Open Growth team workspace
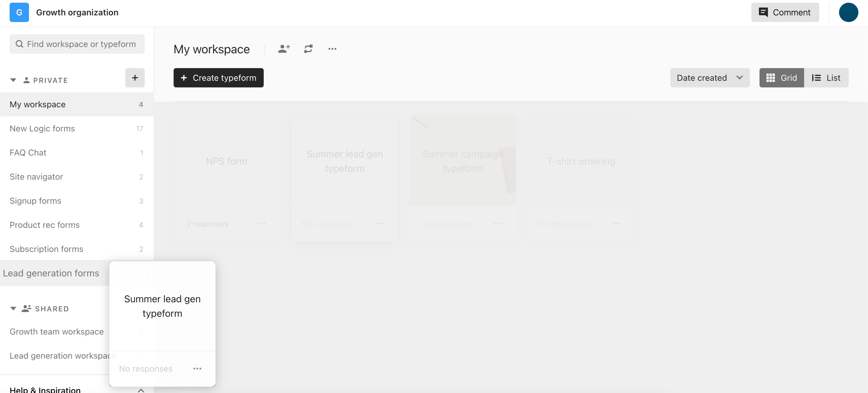The image size is (868, 393). click(x=57, y=332)
